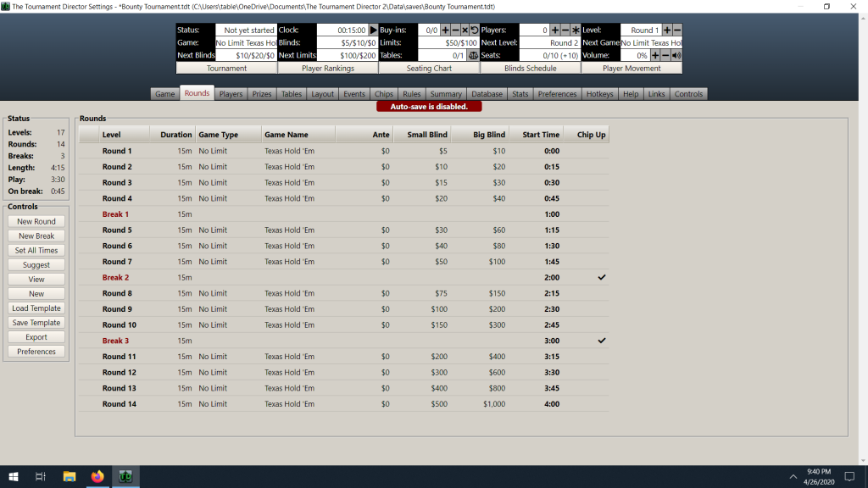Toggle the Chip Up checkmark for Break 2

[x=602, y=277]
